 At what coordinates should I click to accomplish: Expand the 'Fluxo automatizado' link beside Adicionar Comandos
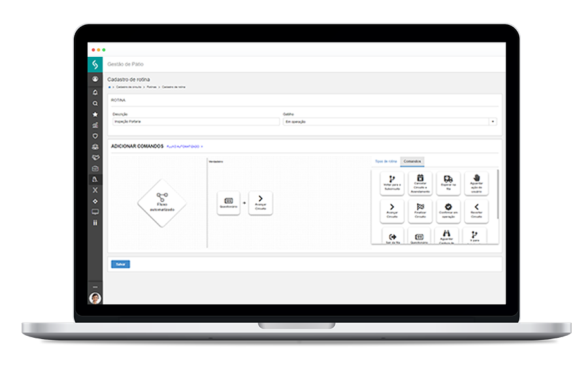(185, 147)
